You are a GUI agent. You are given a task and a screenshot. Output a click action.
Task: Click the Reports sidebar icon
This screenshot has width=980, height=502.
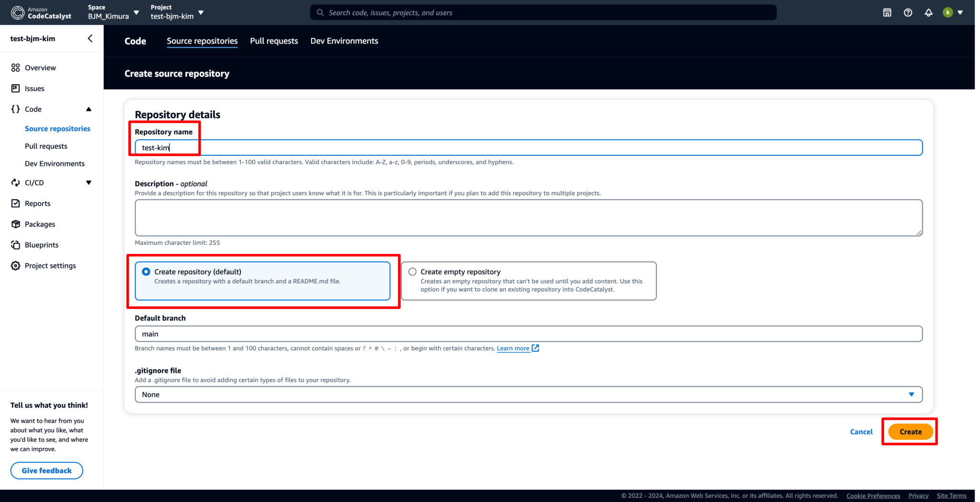click(x=15, y=203)
